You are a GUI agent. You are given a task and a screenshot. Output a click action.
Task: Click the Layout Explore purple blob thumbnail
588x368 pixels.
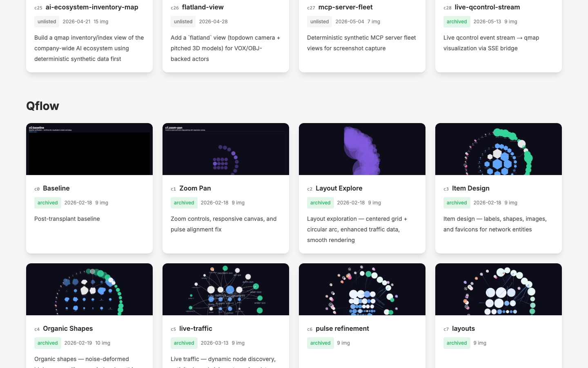coord(362,149)
